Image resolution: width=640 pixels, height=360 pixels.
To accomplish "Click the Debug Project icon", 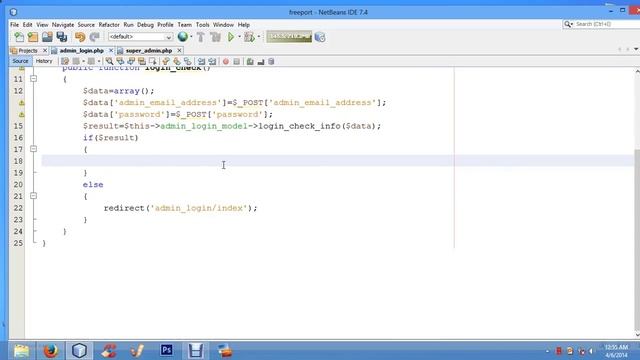I will coord(249,37).
